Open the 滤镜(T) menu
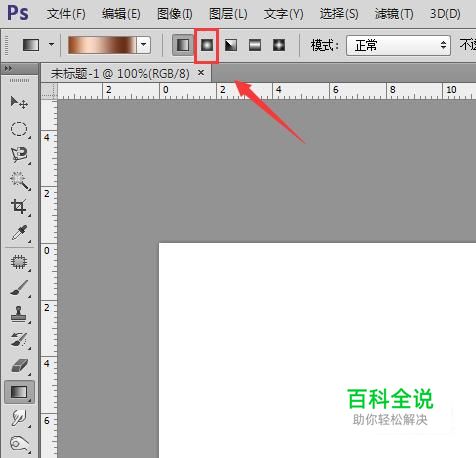The image size is (476, 458). [x=394, y=14]
